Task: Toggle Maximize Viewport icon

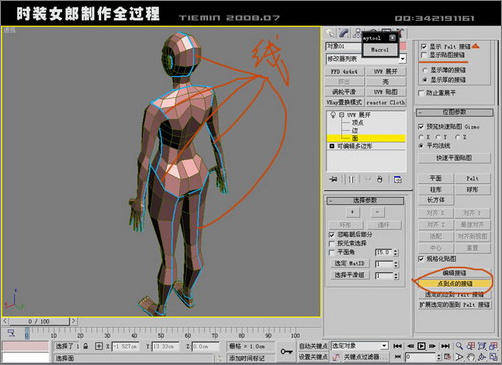Action: pyautogui.click(x=494, y=357)
